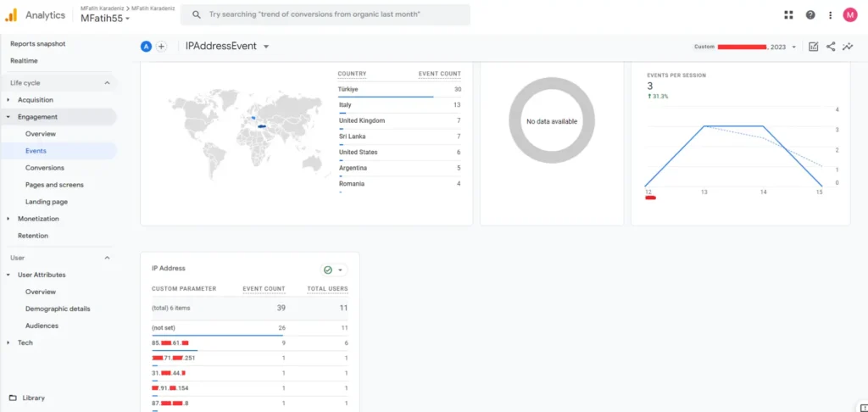The width and height of the screenshot is (868, 412).
Task: Click the add comparison plus icon
Action: [161, 47]
